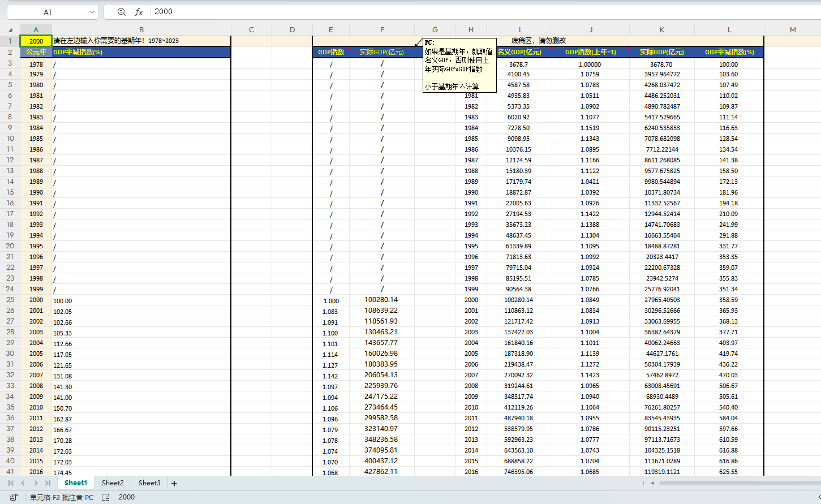Switch to the Sheet2 tab
The width and height of the screenshot is (821, 504).
tap(113, 483)
